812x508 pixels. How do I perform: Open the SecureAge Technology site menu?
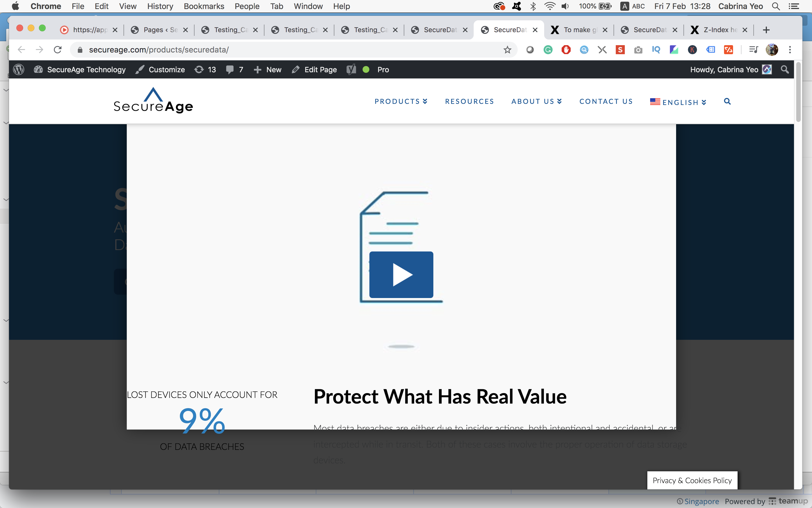pyautogui.click(x=80, y=69)
